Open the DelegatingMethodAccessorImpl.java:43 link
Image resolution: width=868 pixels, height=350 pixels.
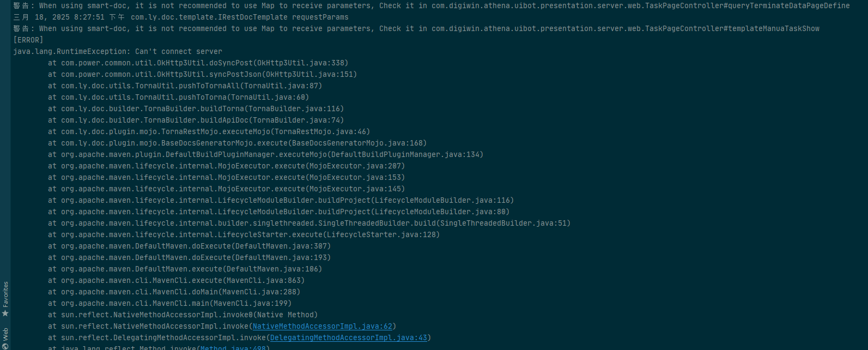pyautogui.click(x=348, y=337)
